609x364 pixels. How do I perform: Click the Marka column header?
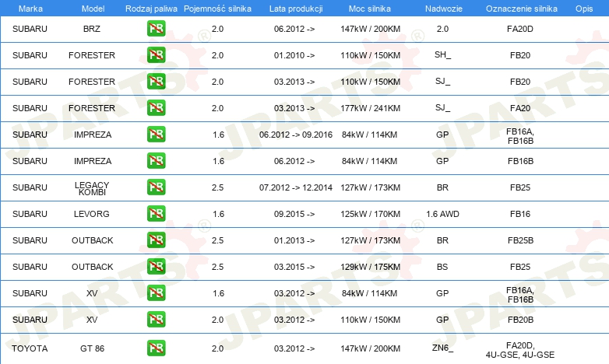30,9
